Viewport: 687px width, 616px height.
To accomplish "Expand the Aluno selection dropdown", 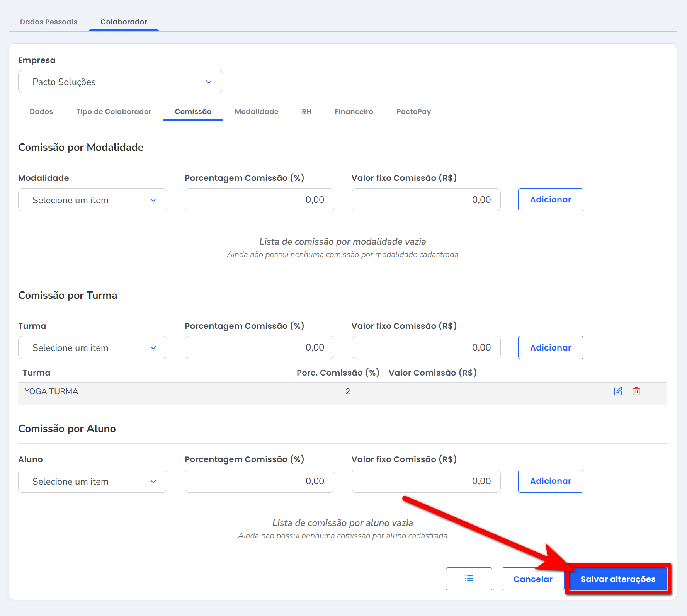I will (93, 481).
